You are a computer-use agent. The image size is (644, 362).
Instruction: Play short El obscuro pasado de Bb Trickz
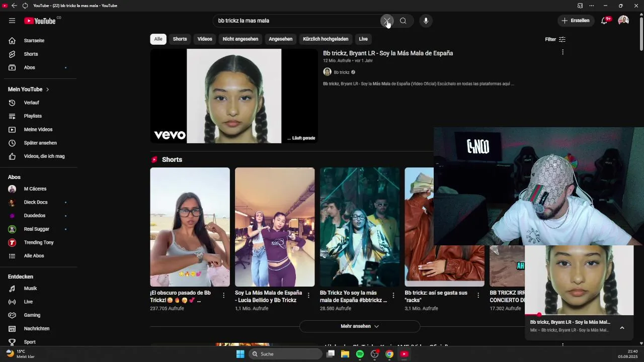click(x=190, y=227)
